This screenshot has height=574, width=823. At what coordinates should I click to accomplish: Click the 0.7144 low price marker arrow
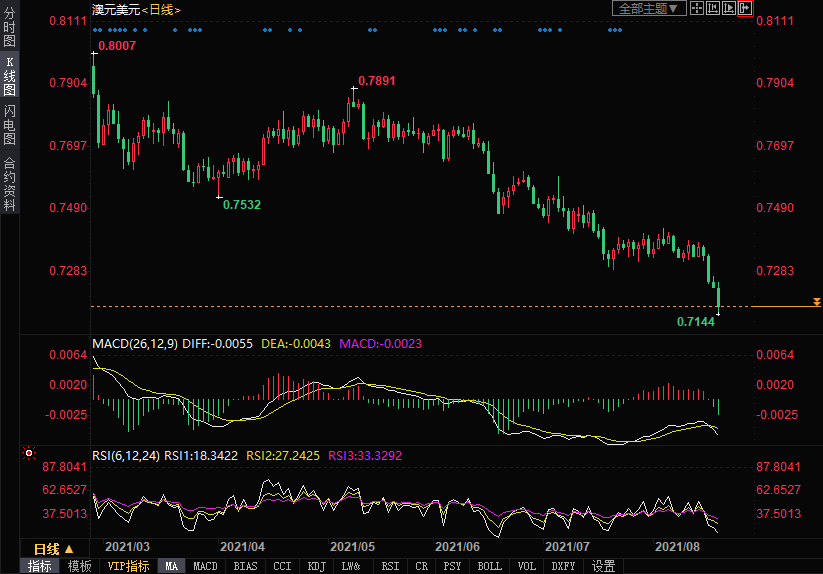point(718,314)
